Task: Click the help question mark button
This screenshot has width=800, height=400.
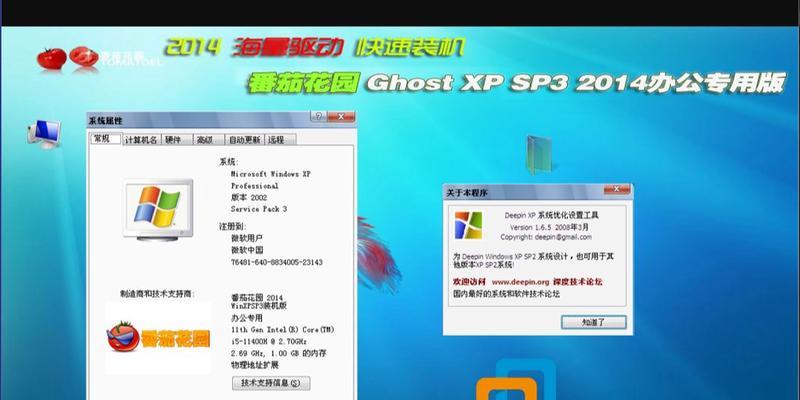Action: tap(318, 116)
